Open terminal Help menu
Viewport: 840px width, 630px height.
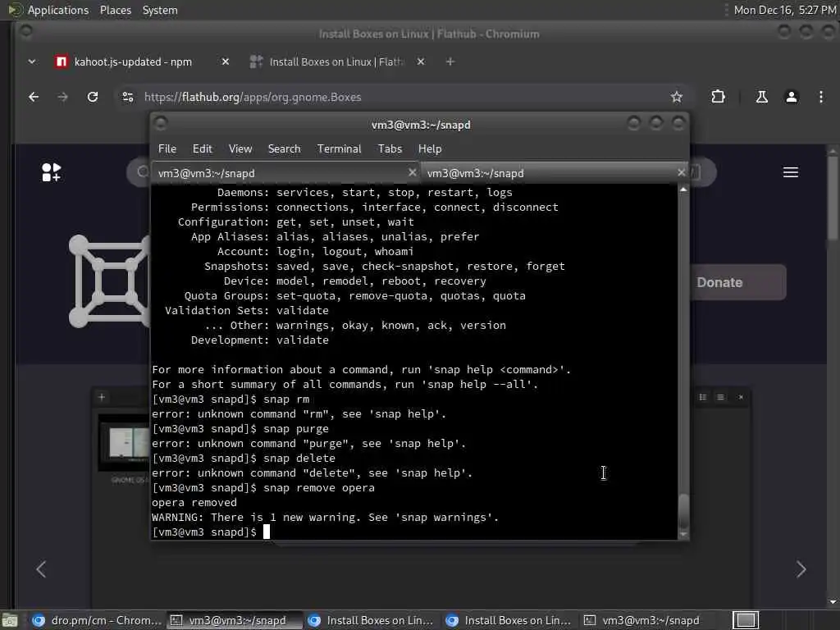(x=430, y=149)
